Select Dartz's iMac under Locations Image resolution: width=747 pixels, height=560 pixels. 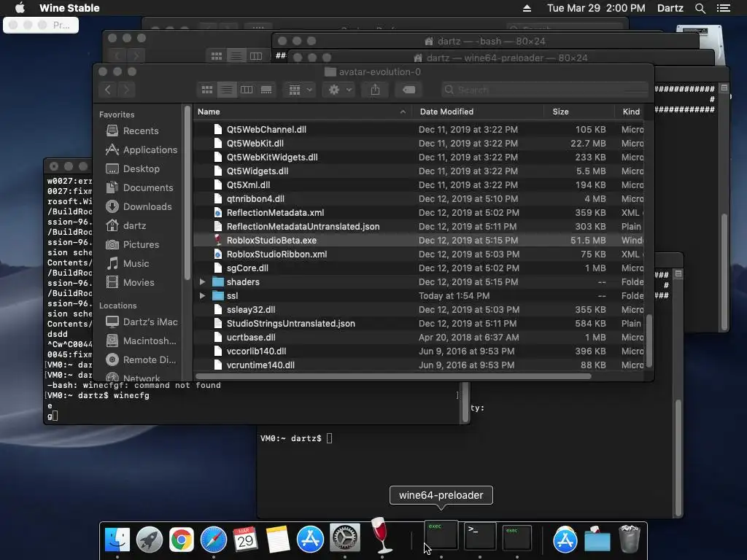coord(142,322)
